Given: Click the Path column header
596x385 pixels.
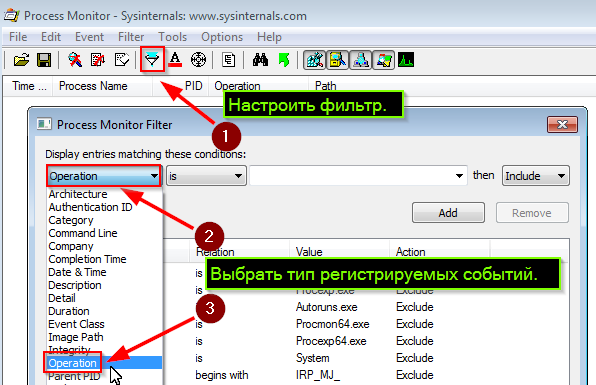Looking at the screenshot, I should point(325,86).
